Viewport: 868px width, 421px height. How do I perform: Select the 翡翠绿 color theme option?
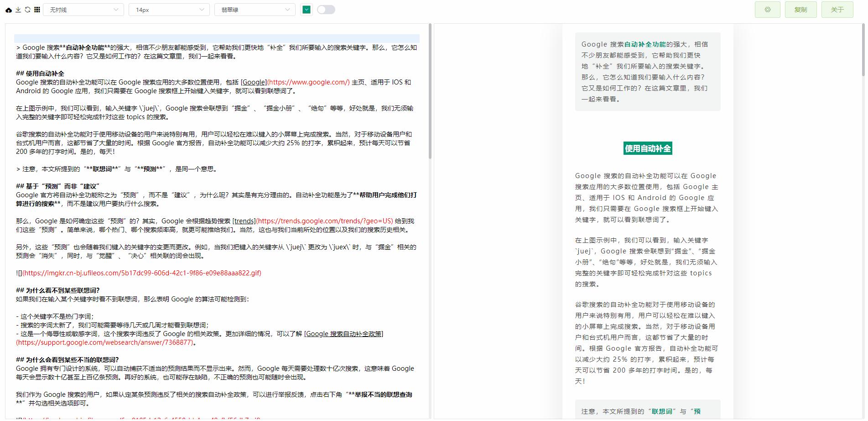254,9
